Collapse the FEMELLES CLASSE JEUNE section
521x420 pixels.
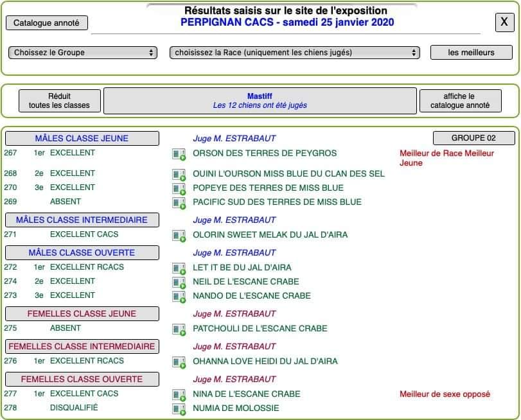pyautogui.click(x=82, y=313)
